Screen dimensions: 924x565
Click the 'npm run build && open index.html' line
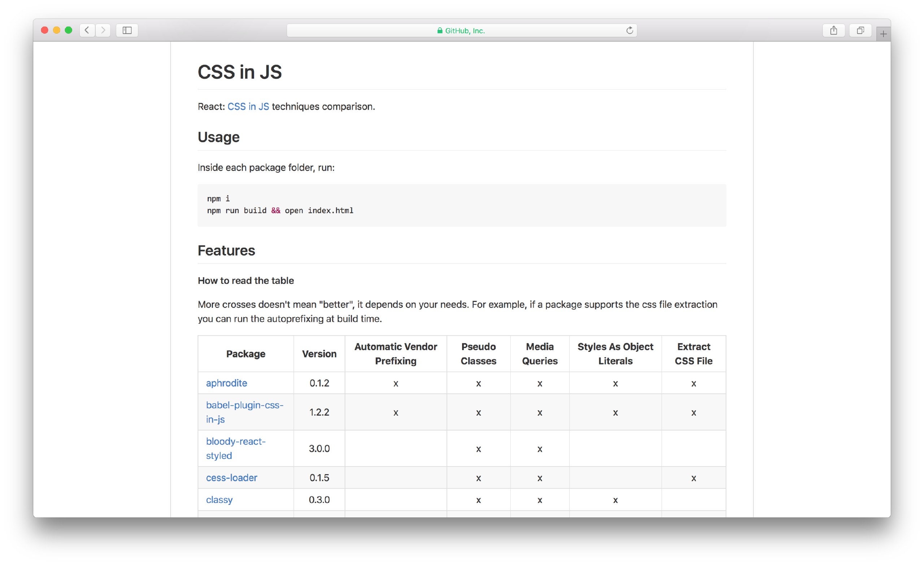280,210
